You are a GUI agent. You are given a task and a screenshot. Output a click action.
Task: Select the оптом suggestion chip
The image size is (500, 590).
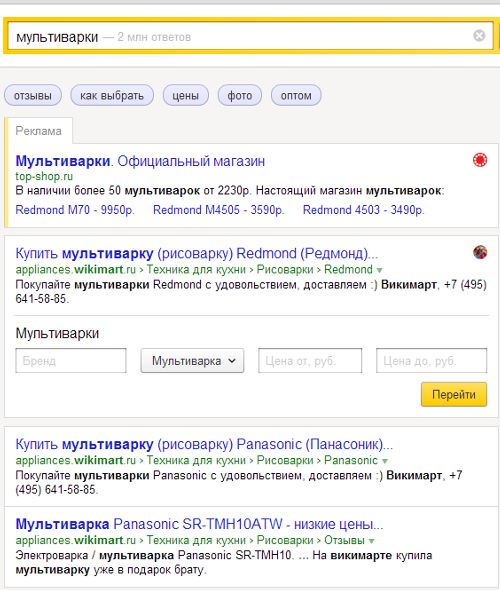pyautogui.click(x=296, y=96)
